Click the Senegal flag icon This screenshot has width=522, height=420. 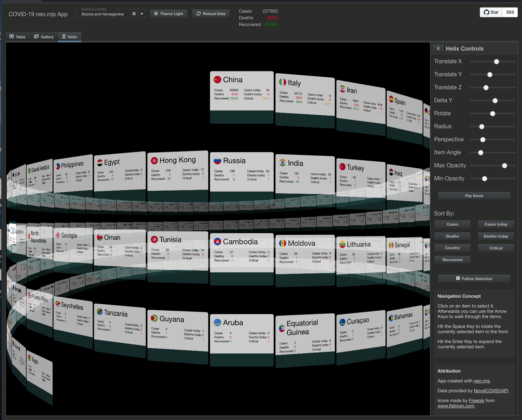point(391,245)
